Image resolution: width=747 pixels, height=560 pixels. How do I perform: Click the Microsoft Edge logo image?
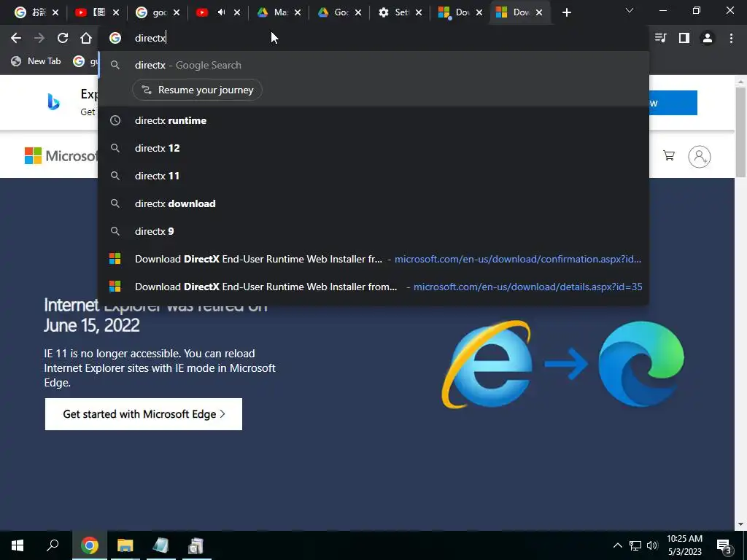[641, 365]
